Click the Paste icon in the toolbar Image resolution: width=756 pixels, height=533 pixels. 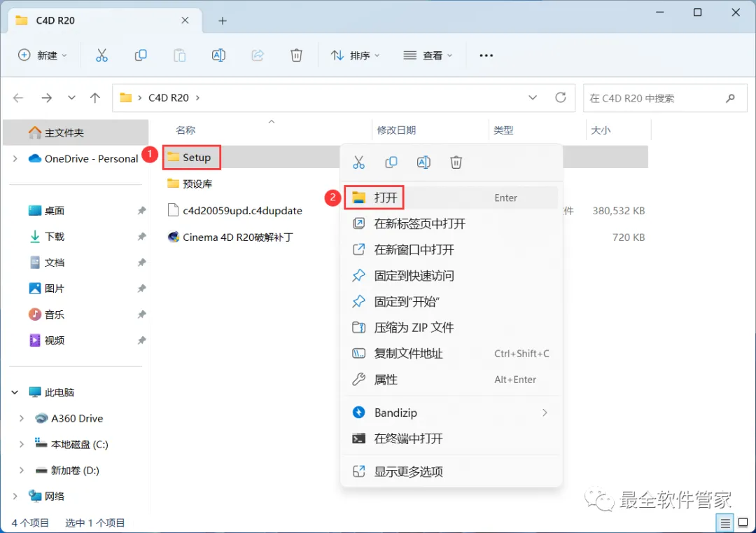(x=179, y=55)
